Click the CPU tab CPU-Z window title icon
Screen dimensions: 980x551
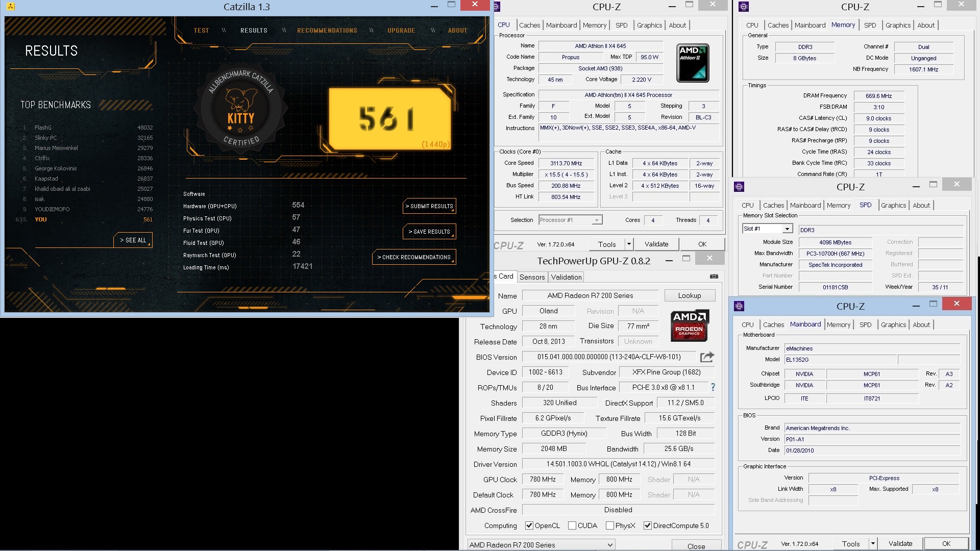point(497,7)
